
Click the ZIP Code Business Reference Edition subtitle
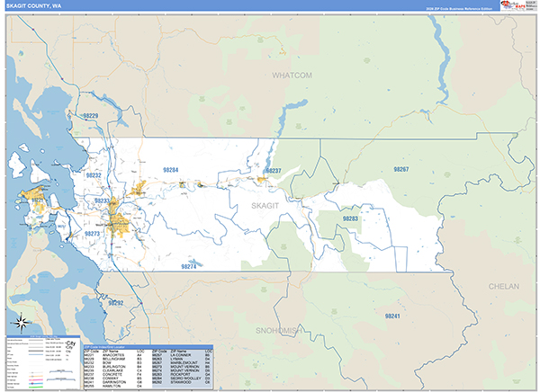pyautogui.click(x=459, y=9)
